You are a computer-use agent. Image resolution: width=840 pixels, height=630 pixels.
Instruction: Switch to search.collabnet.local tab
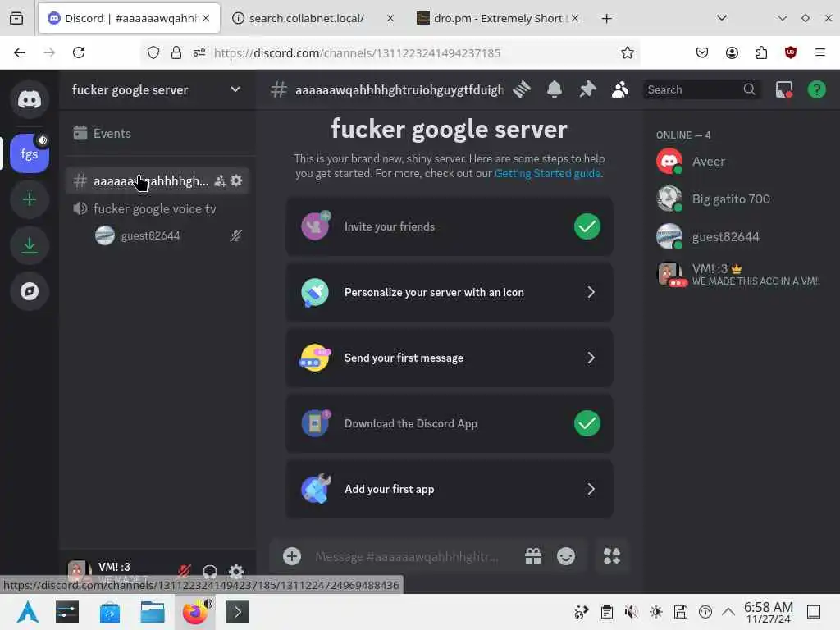(313, 18)
